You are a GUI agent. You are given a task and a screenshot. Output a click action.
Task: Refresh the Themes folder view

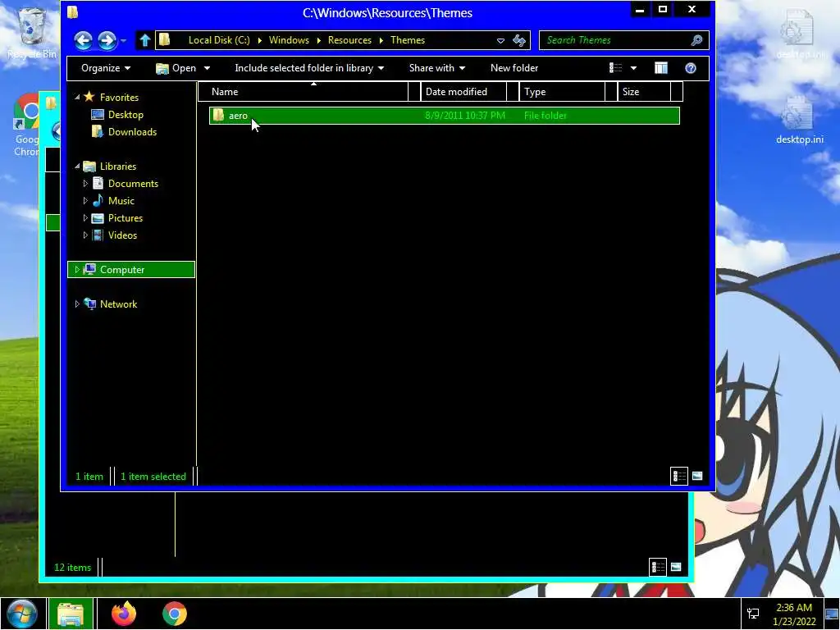pyautogui.click(x=519, y=40)
